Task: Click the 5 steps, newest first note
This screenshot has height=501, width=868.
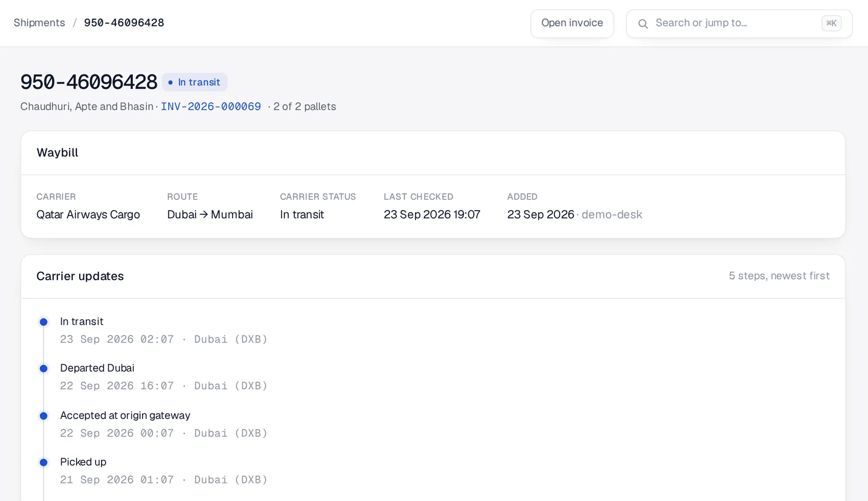Action: pyautogui.click(x=779, y=276)
